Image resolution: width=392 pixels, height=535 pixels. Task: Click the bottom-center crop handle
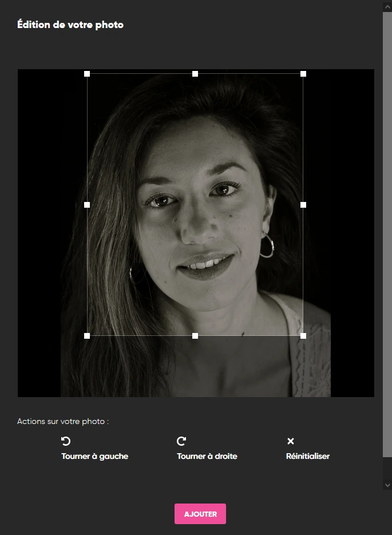click(195, 336)
